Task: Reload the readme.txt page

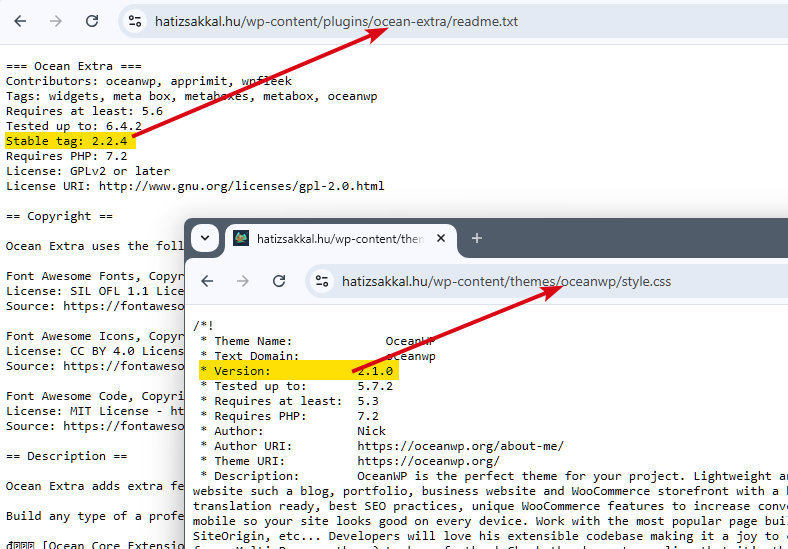Action: coord(91,21)
